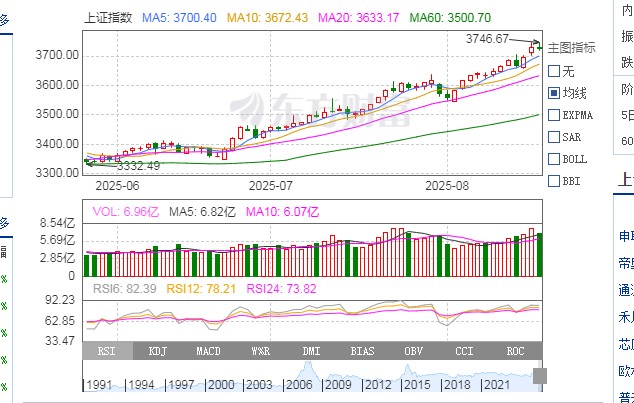Select the MACD indicator tab
The height and width of the screenshot is (403, 634).
click(x=209, y=351)
